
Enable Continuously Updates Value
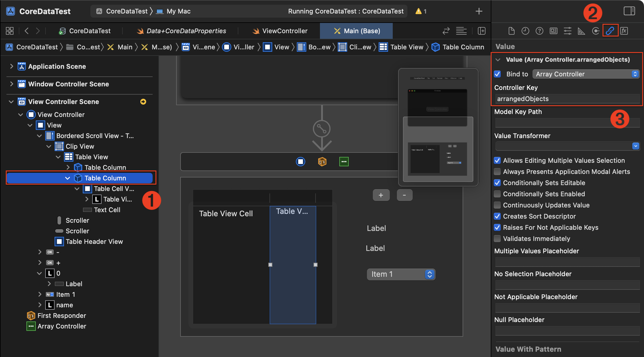[x=498, y=205]
